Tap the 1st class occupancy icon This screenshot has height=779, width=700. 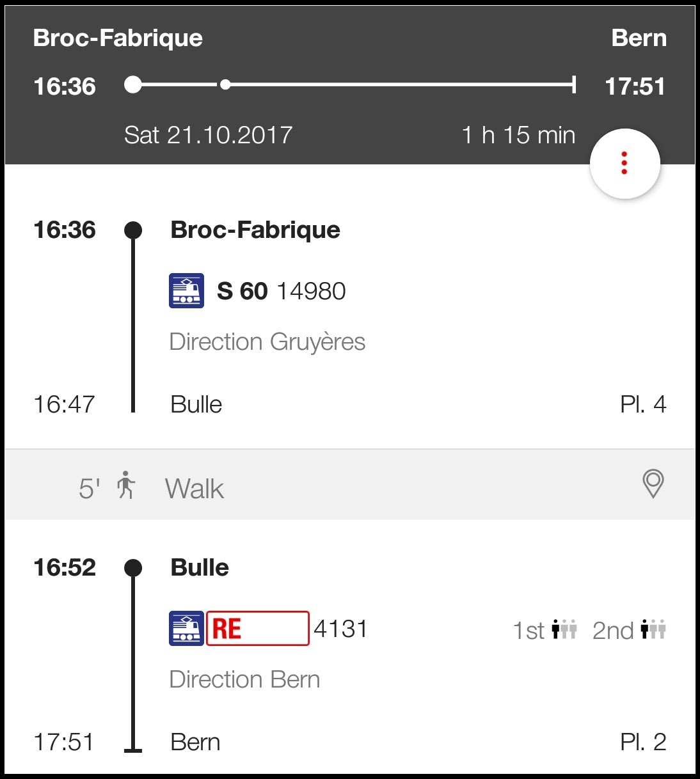point(564,630)
